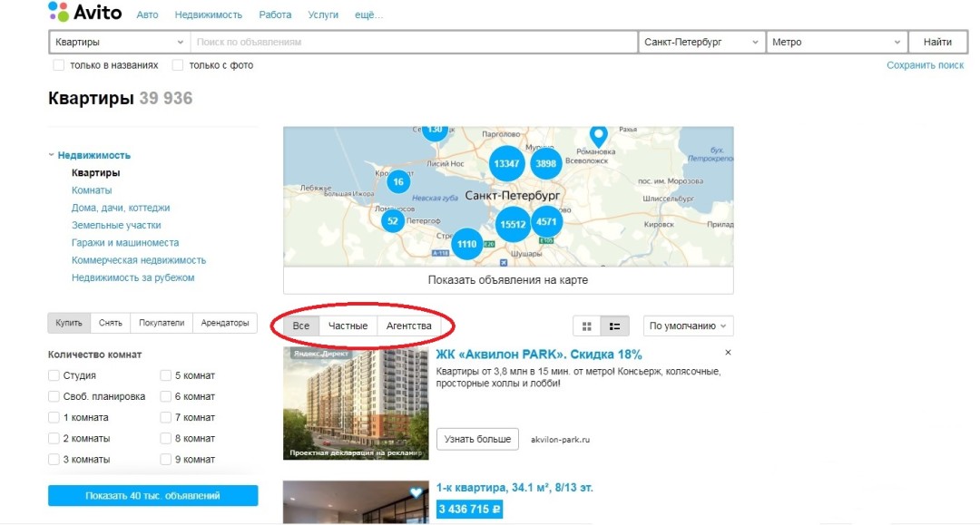The width and height of the screenshot is (980, 525).
Task: Open the Санкт-Петербург city dropdown
Action: pyautogui.click(x=701, y=42)
